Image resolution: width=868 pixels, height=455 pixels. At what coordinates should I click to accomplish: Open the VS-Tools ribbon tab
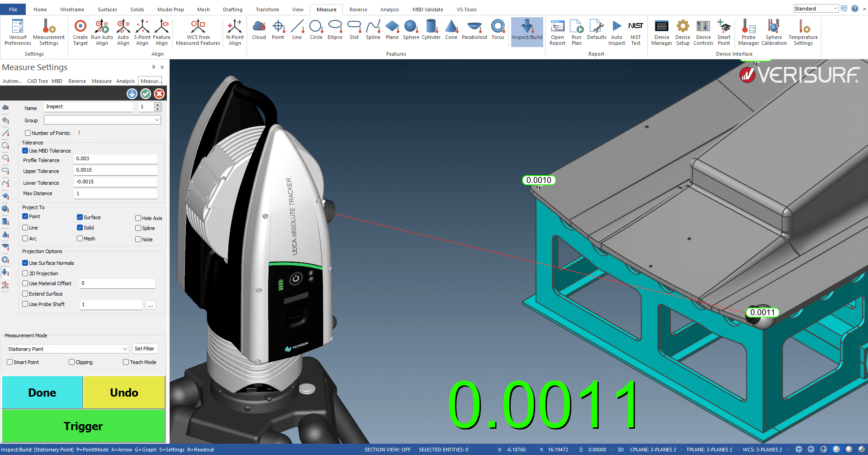pyautogui.click(x=466, y=10)
